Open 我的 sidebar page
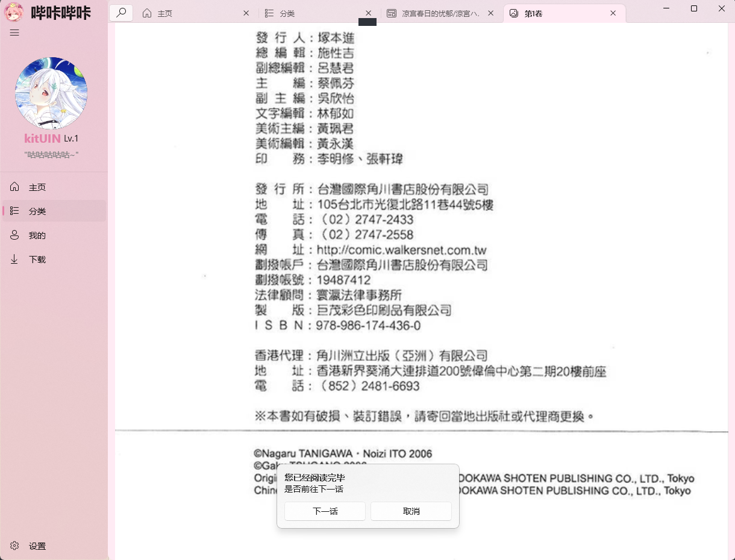735x560 pixels. (x=54, y=235)
